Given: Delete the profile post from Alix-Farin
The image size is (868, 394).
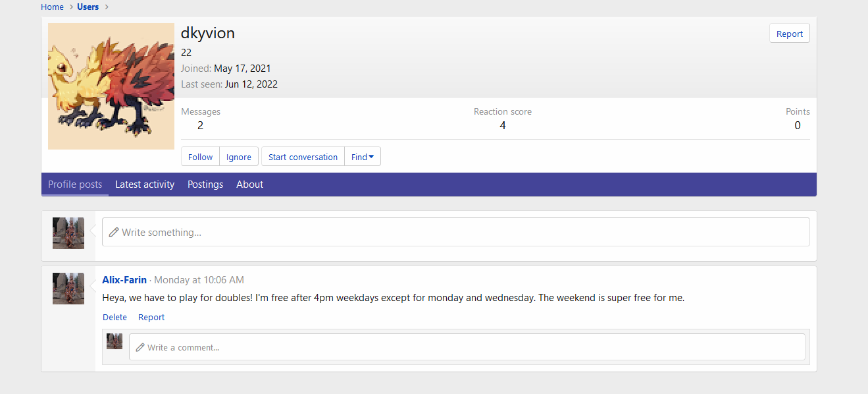Looking at the screenshot, I should pos(115,317).
